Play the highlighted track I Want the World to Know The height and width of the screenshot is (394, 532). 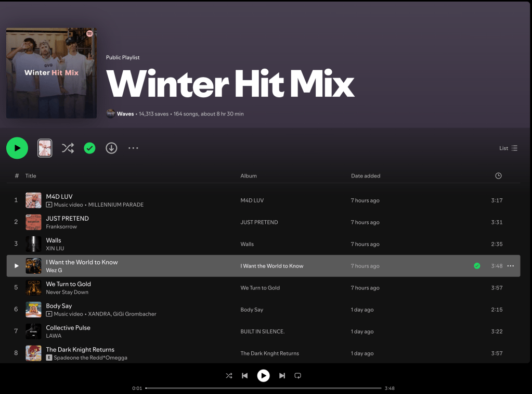(x=16, y=266)
